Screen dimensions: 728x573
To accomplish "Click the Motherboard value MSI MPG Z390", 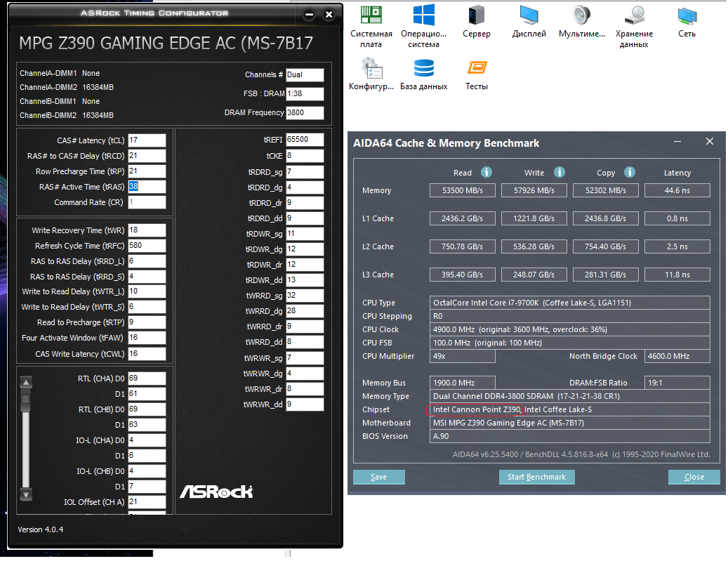I will 569,423.
